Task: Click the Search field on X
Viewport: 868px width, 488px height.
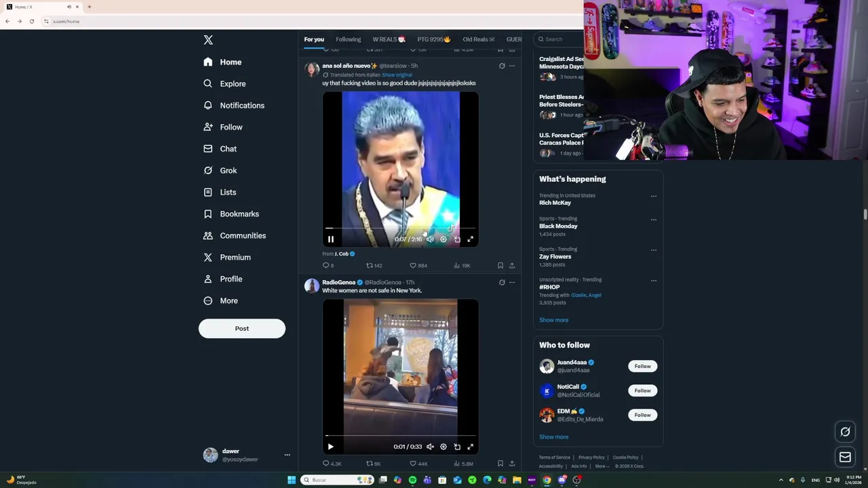Action: pos(559,39)
